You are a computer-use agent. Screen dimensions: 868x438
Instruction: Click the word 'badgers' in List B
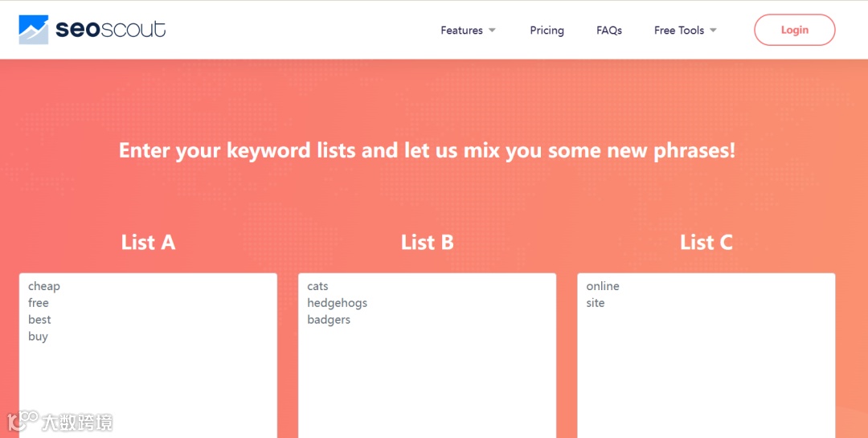pos(329,320)
